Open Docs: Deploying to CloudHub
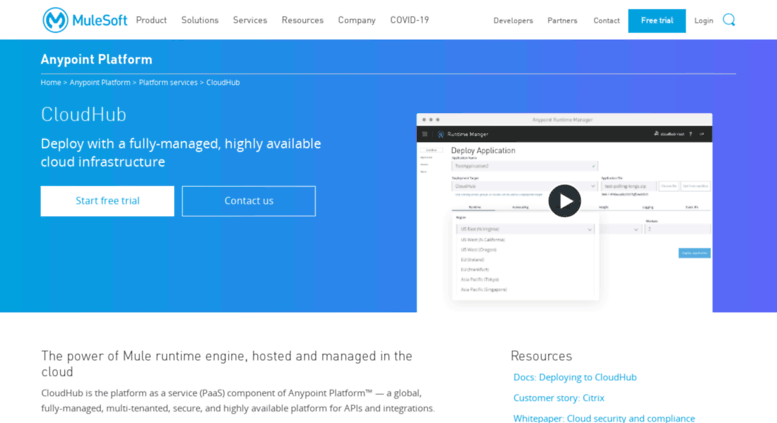The width and height of the screenshot is (777, 423). tap(575, 377)
